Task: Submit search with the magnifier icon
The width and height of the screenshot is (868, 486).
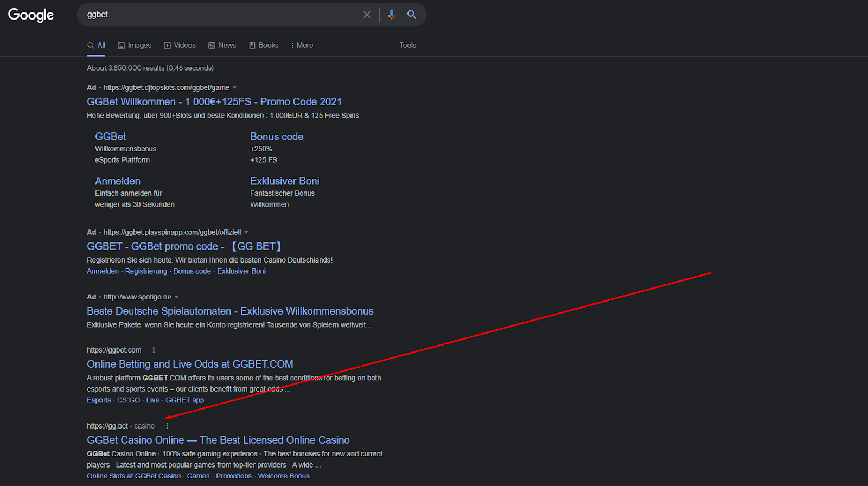Action: (x=412, y=15)
